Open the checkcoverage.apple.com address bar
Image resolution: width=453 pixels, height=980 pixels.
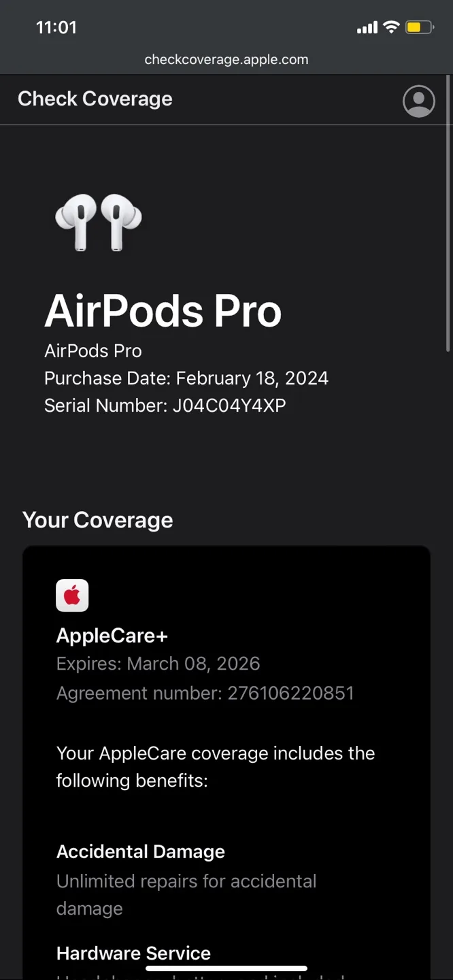point(227,59)
